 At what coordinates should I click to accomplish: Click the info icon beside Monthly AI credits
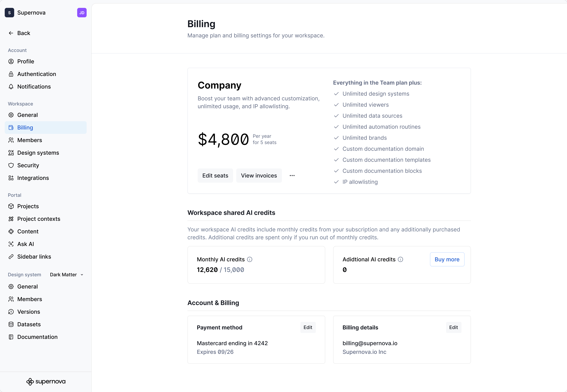coord(250,259)
